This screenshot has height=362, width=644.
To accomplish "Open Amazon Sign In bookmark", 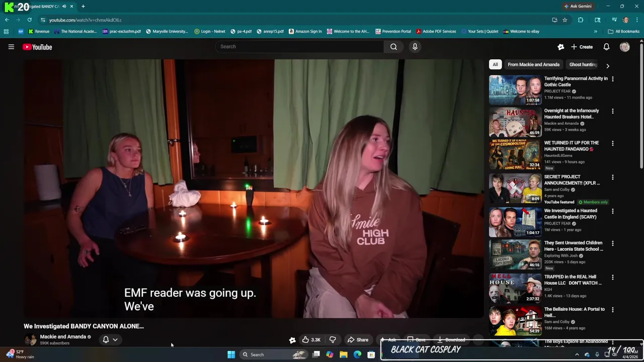I will click(305, 31).
